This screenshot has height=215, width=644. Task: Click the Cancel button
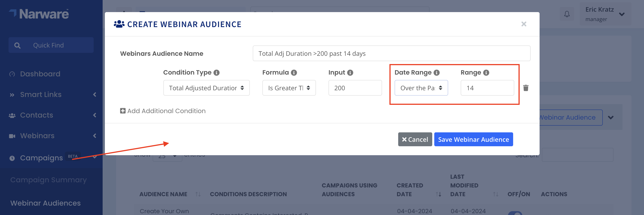(x=415, y=139)
